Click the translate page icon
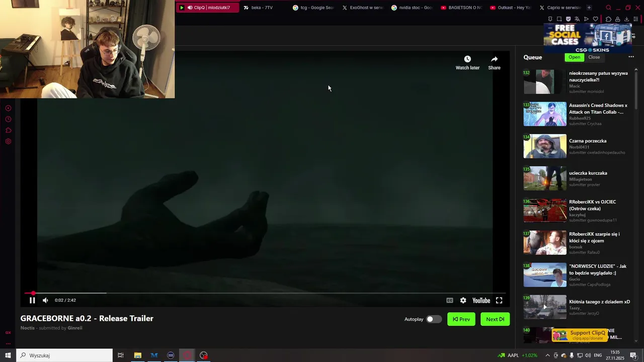Viewport: 644px width, 362px height. coord(577,19)
